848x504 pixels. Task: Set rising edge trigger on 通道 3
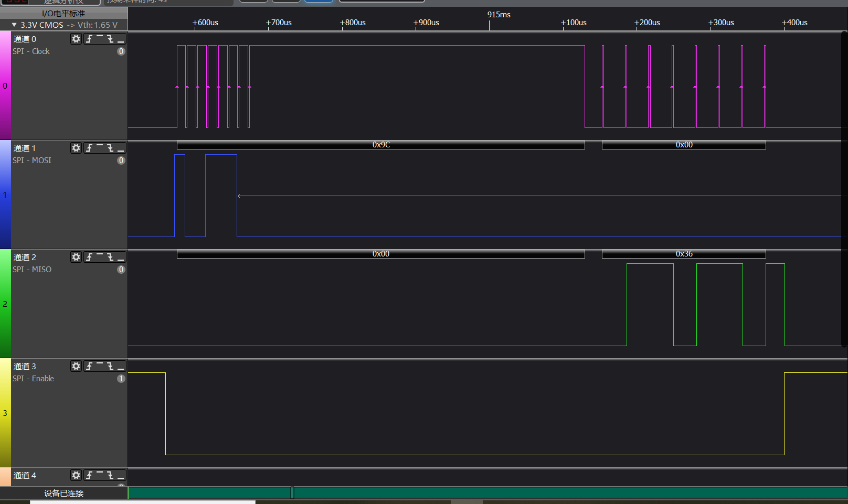click(89, 366)
